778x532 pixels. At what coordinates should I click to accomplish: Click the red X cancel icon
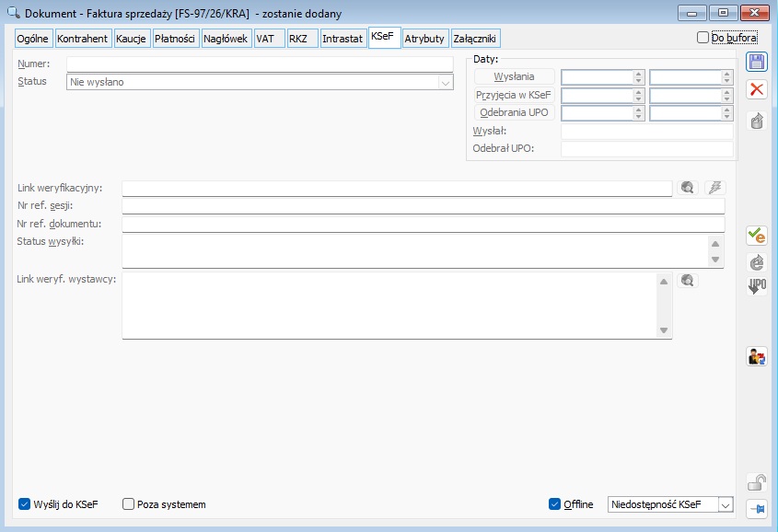pyautogui.click(x=757, y=90)
